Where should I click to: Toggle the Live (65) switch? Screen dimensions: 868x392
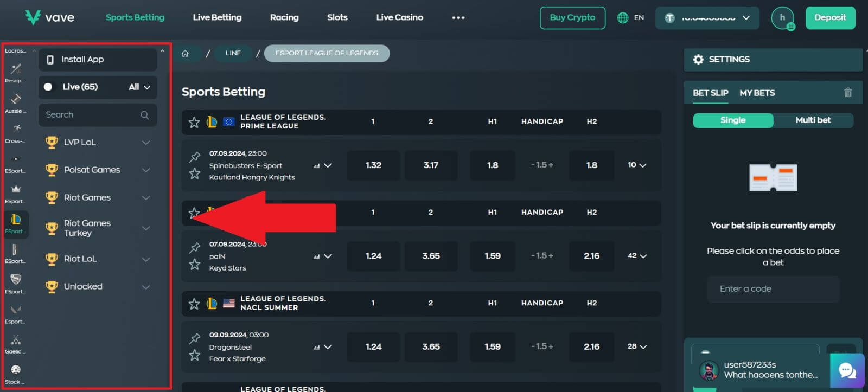coord(49,87)
